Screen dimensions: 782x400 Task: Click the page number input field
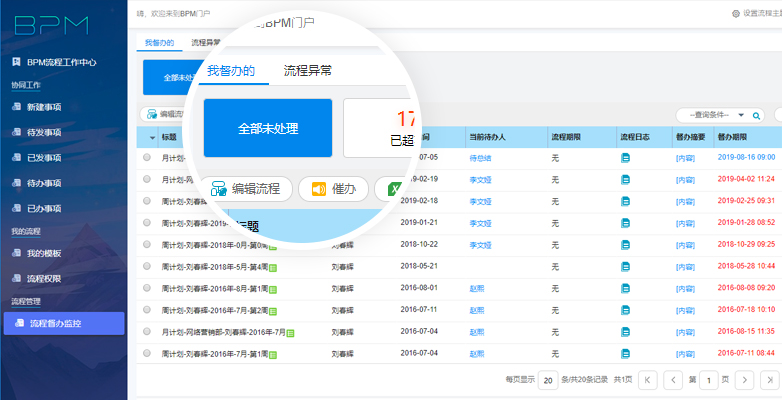pyautogui.click(x=709, y=380)
